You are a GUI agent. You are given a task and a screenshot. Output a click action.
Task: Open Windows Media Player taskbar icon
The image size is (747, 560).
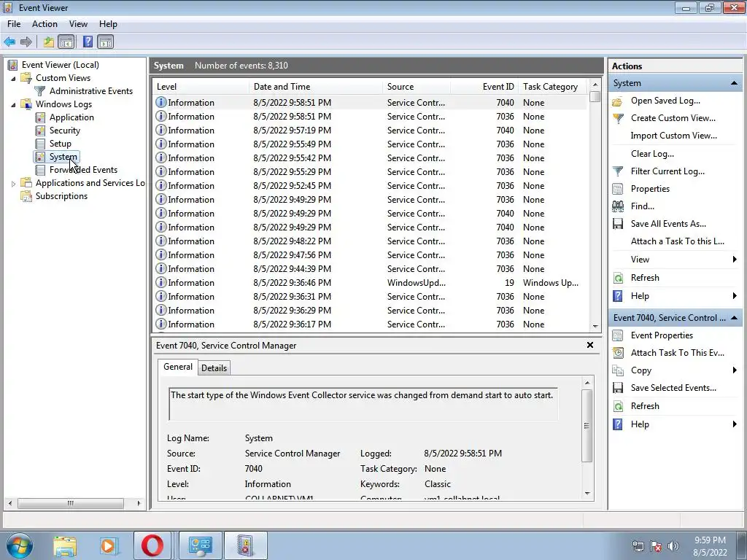tap(109, 545)
